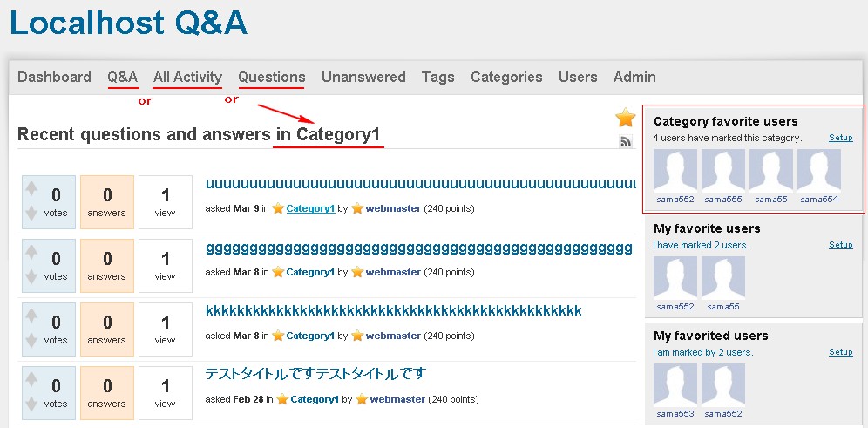The image size is (868, 428).
Task: Open the RSS feed icon
Action: 625,141
